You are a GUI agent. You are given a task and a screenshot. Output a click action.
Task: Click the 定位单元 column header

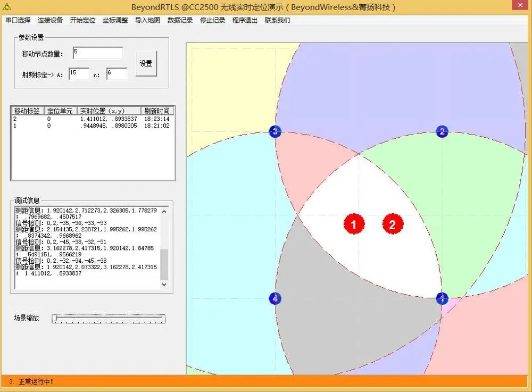click(x=60, y=111)
